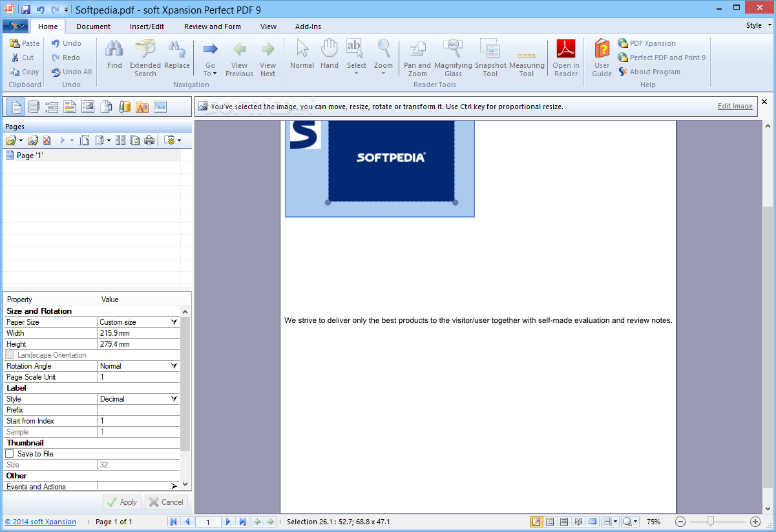The width and height of the screenshot is (776, 532).
Task: Click zoom in plus button
Action: coord(755,522)
